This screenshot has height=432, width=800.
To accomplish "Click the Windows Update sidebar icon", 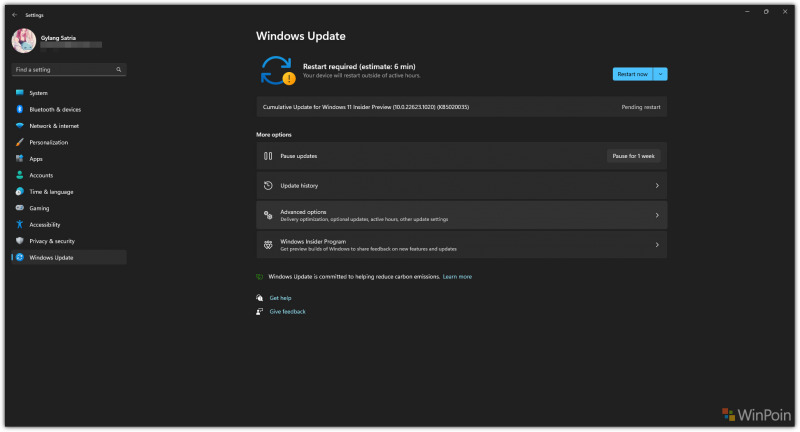I will point(19,257).
